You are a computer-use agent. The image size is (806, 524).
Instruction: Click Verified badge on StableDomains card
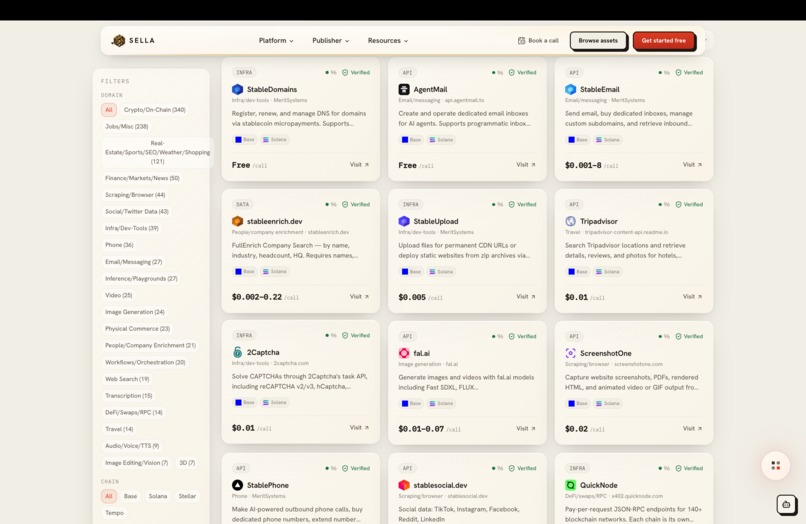pos(356,73)
